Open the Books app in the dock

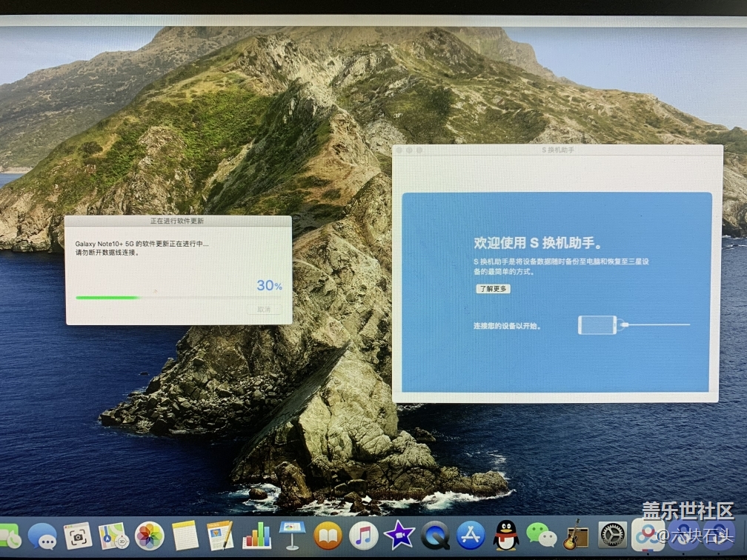[x=328, y=536]
